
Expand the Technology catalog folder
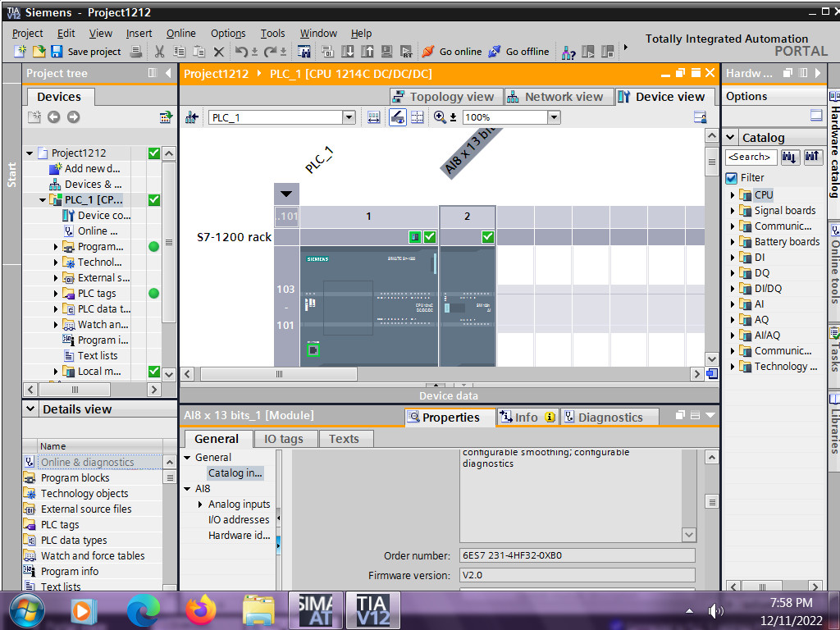click(x=733, y=367)
